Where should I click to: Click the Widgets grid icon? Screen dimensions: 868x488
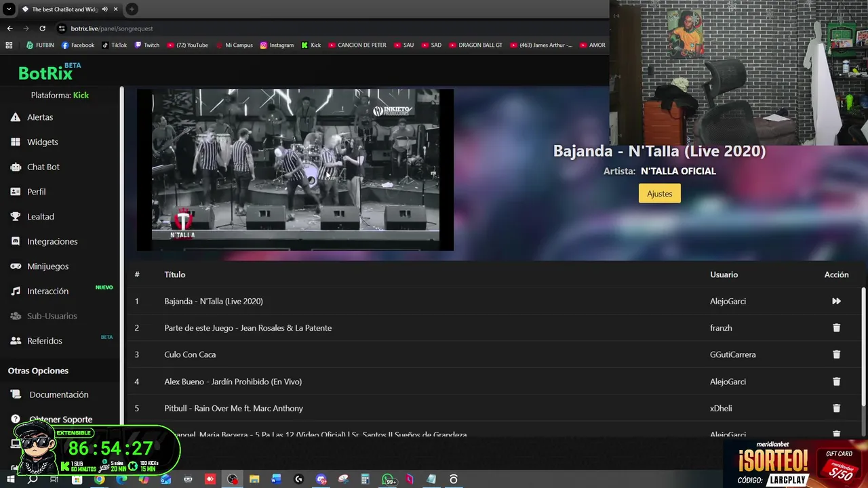pyautogui.click(x=16, y=142)
